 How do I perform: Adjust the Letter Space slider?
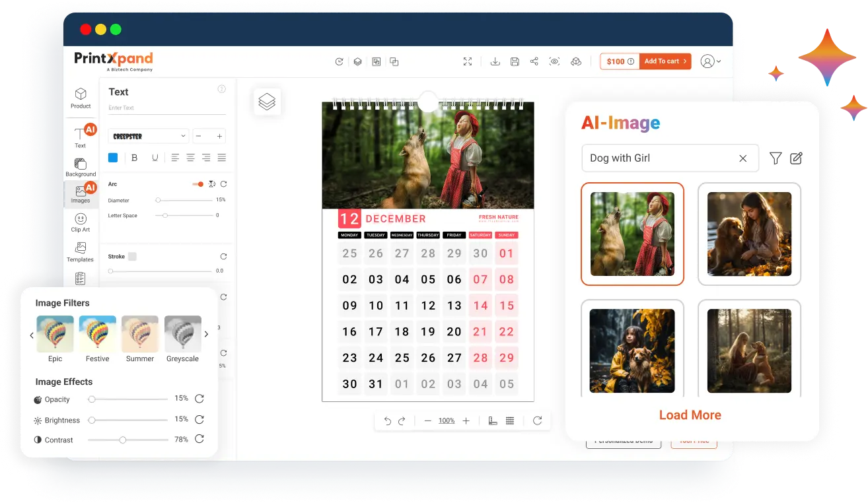tap(184, 215)
